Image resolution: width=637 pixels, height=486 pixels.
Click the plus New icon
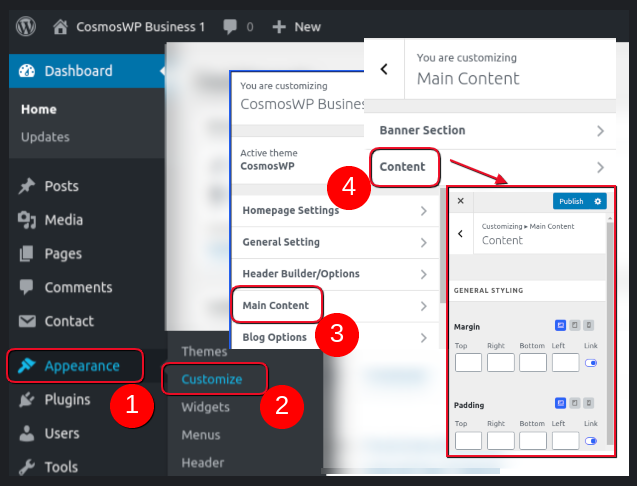279,27
